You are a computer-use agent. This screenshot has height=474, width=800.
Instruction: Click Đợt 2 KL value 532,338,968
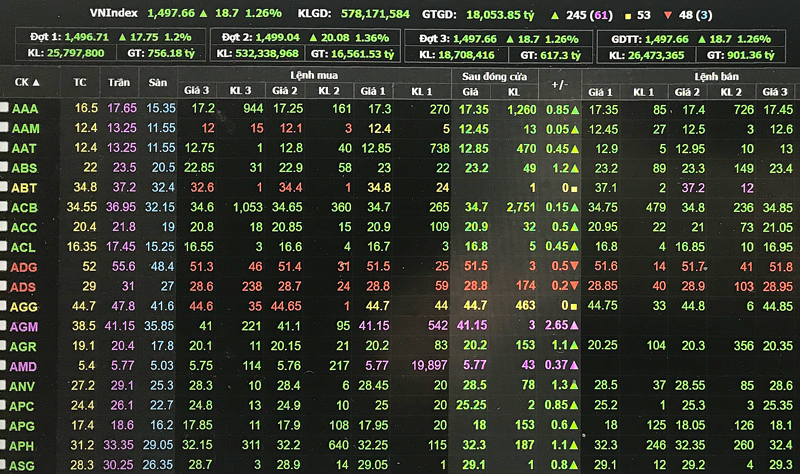pos(267,54)
